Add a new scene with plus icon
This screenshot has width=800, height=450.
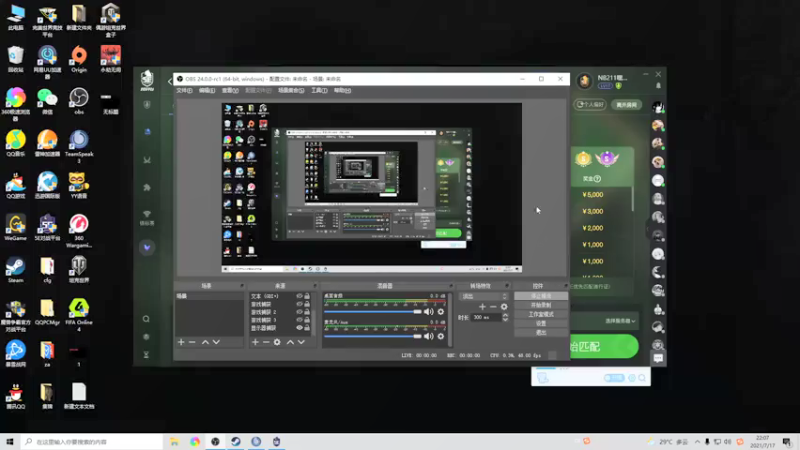point(181,342)
